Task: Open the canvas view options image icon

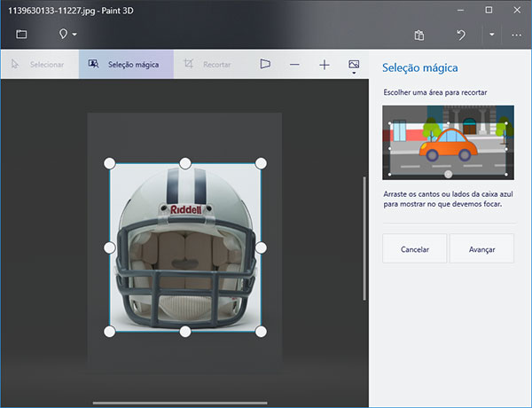Action: click(x=354, y=65)
